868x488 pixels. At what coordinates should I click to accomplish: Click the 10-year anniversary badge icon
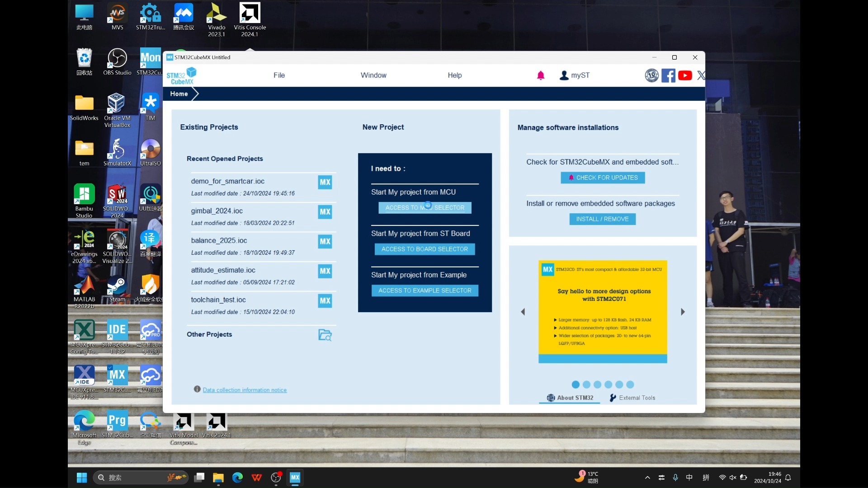coord(651,75)
